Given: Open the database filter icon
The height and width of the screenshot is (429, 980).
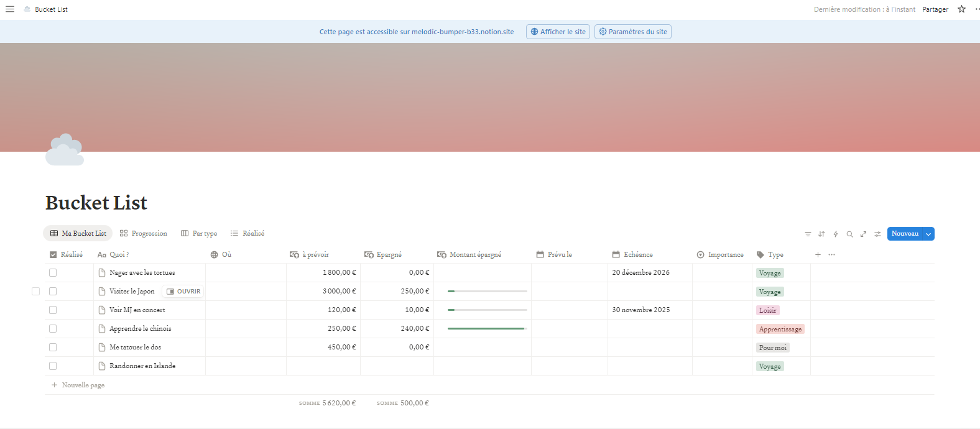Looking at the screenshot, I should tap(808, 234).
